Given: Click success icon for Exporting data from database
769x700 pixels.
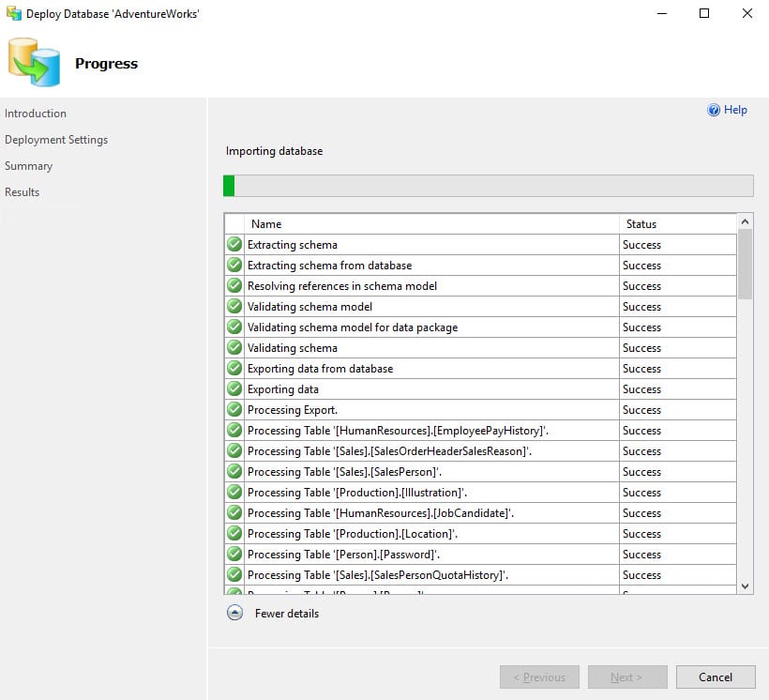Looking at the screenshot, I should pyautogui.click(x=234, y=368).
